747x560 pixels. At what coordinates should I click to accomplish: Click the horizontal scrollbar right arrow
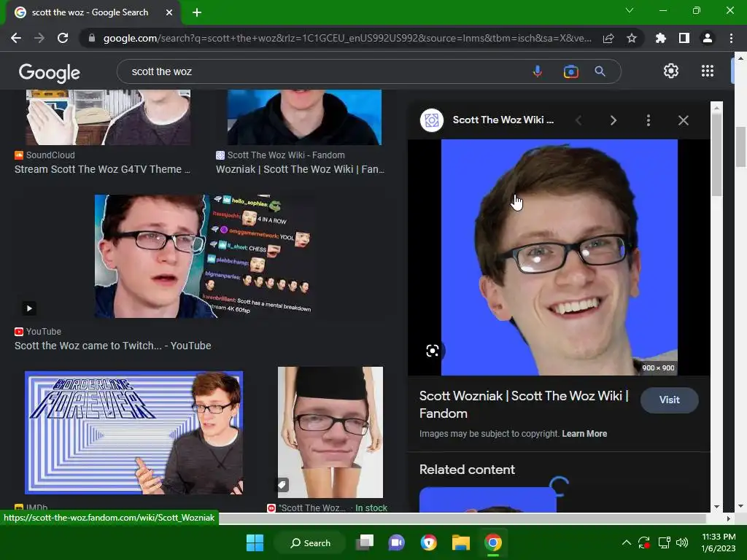728,518
